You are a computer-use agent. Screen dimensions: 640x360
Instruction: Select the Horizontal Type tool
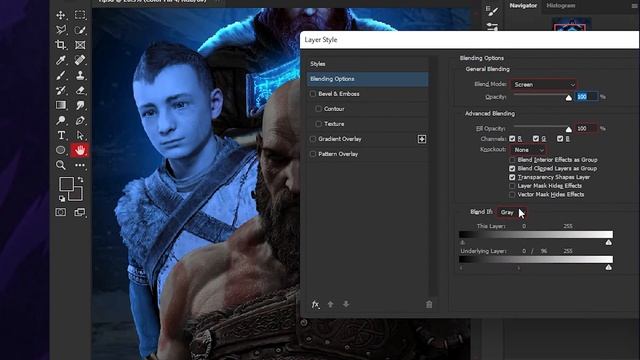[61, 135]
